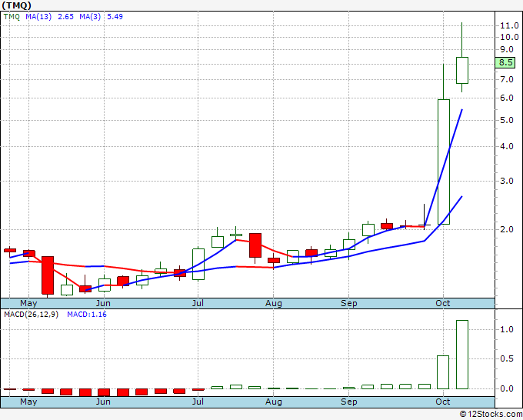Click May on the MACD panel date axis

(28, 402)
